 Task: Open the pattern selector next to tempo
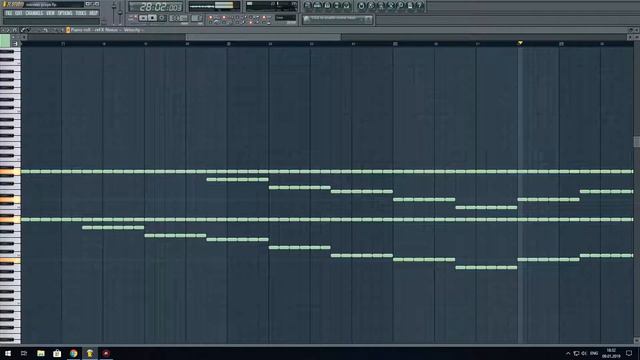coord(196,18)
